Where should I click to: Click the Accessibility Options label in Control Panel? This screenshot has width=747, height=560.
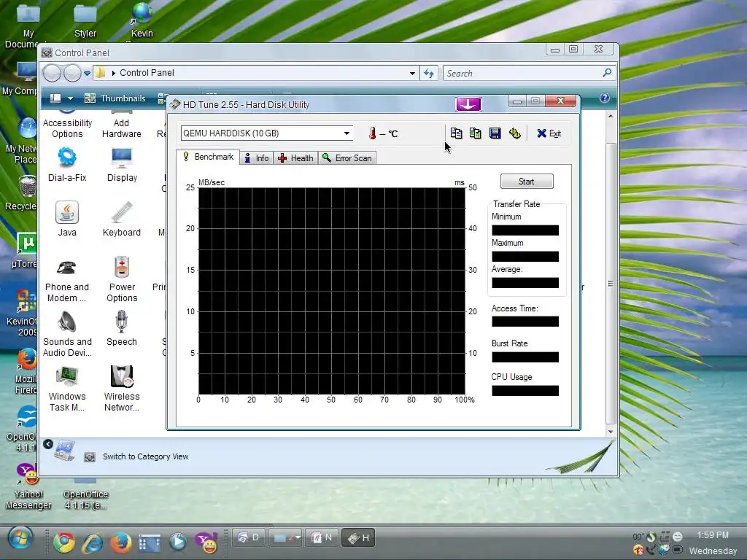tap(67, 128)
